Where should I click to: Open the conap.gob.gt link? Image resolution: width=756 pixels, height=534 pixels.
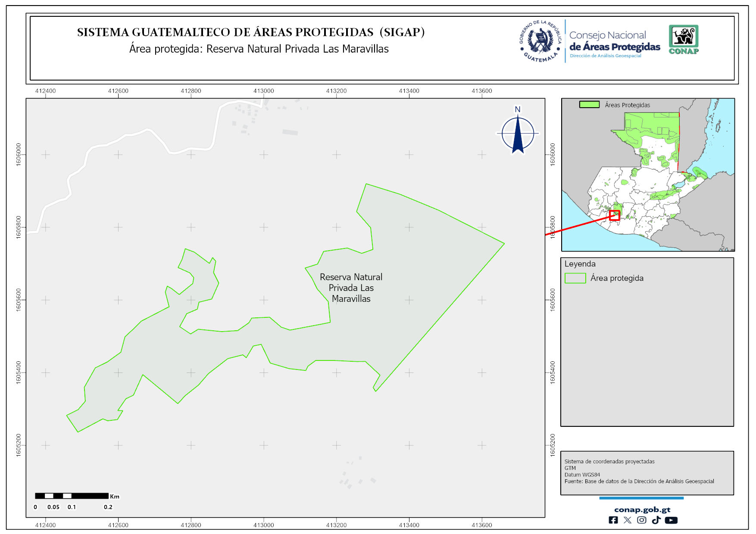tap(642, 509)
